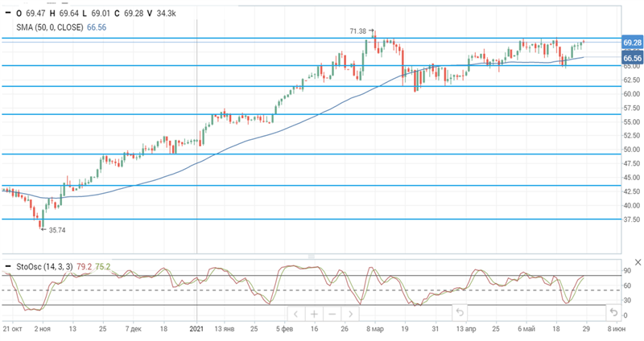
Task: Click the 50.00 price axis label
Action: click(632, 150)
